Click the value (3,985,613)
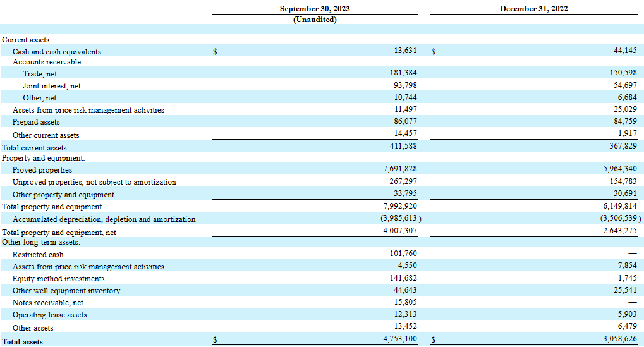The width and height of the screenshot is (644, 347). 401,218
